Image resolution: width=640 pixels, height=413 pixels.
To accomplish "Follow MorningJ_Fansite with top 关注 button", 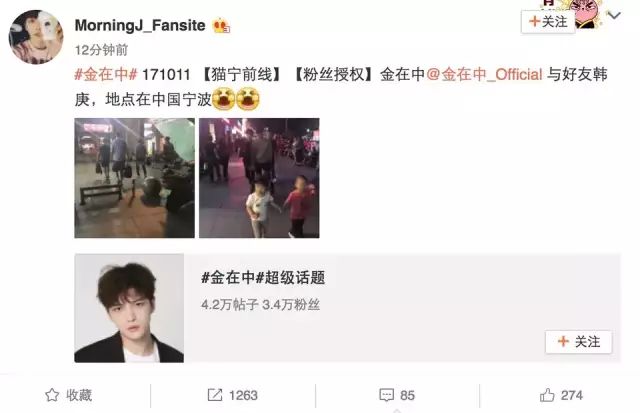I will click(x=548, y=21).
